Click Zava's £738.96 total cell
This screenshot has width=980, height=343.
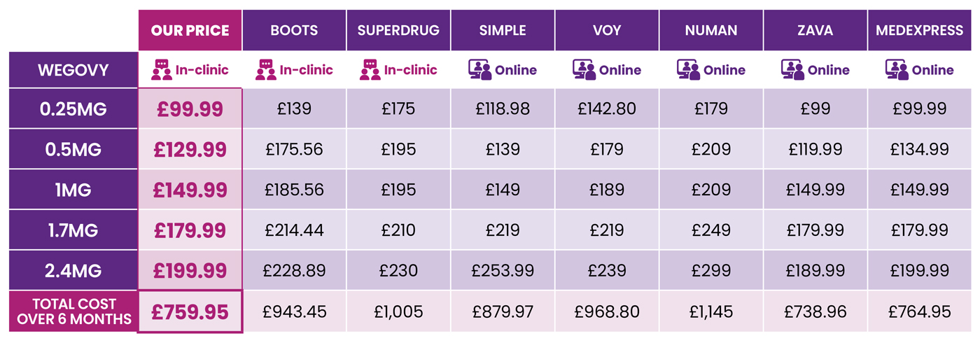[x=815, y=311]
